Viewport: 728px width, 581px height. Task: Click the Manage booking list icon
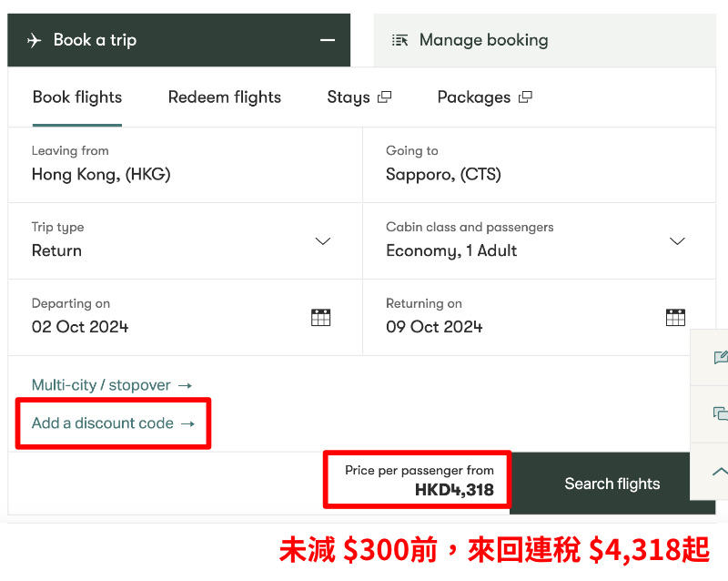coord(399,40)
